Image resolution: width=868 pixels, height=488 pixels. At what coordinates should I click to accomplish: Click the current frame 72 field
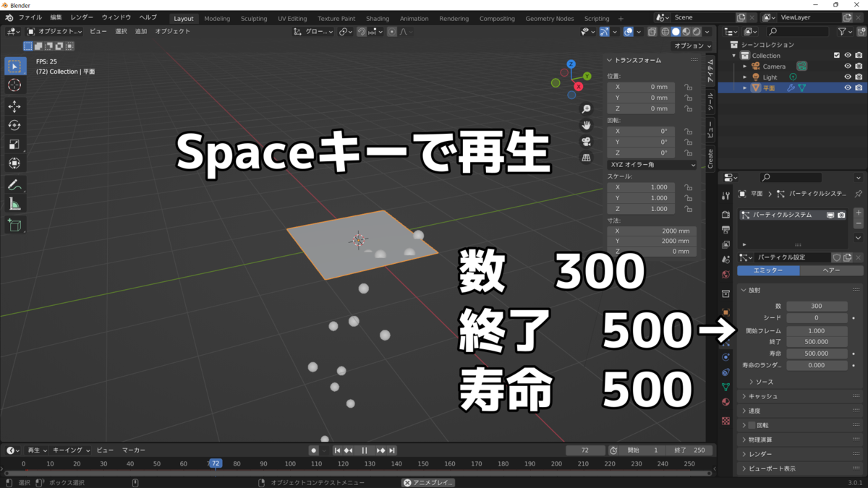(585, 450)
